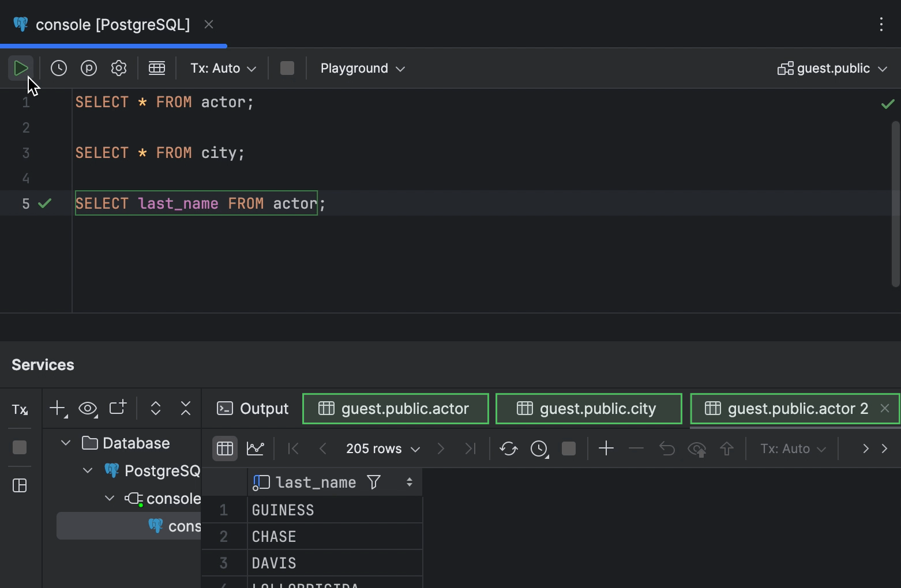The width and height of the screenshot is (901, 588).
Task: Open the 205 rows page size dropdown
Action: click(382, 448)
